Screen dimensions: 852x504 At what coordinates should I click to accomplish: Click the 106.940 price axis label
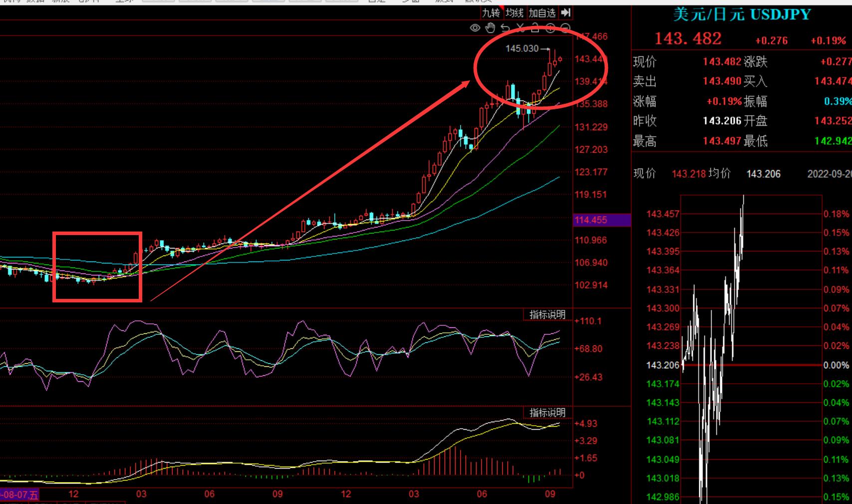[x=591, y=262]
